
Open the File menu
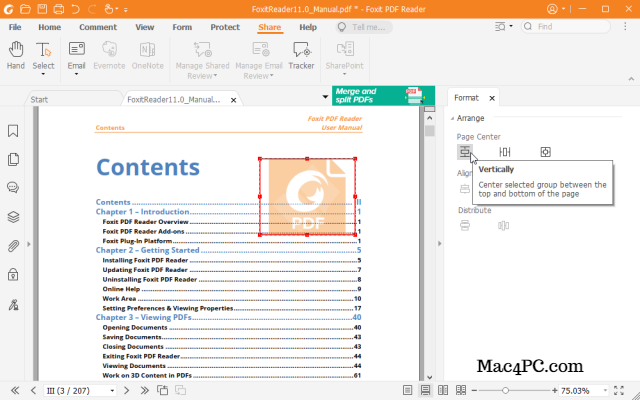click(15, 27)
